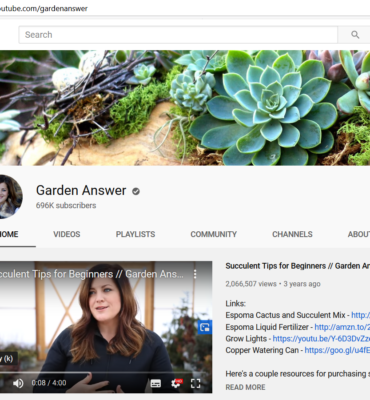Focus the YouTube Search input field
The image size is (370, 400).
[x=178, y=35]
